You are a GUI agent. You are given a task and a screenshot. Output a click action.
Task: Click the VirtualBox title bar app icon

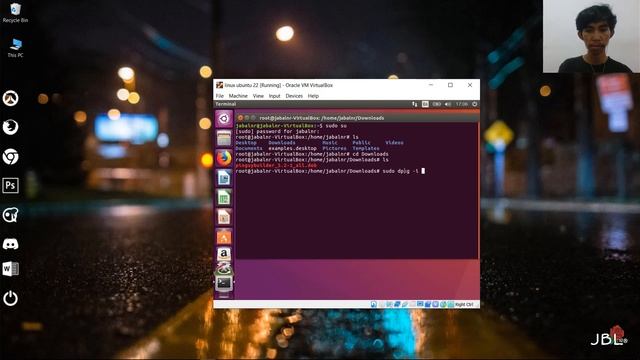click(x=220, y=85)
